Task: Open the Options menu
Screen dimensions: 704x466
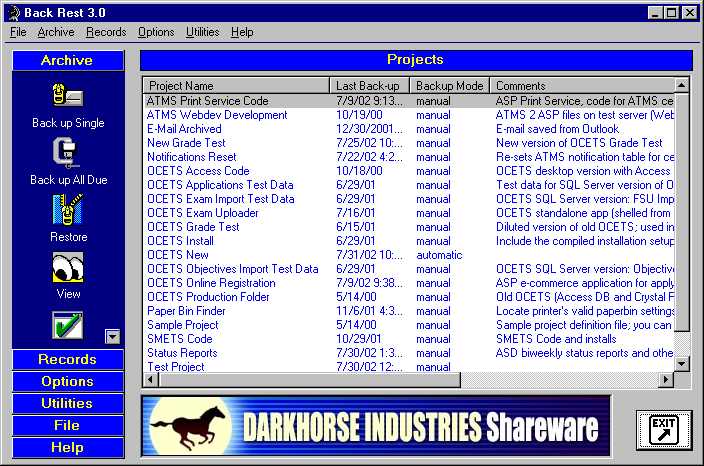Action: click(156, 32)
